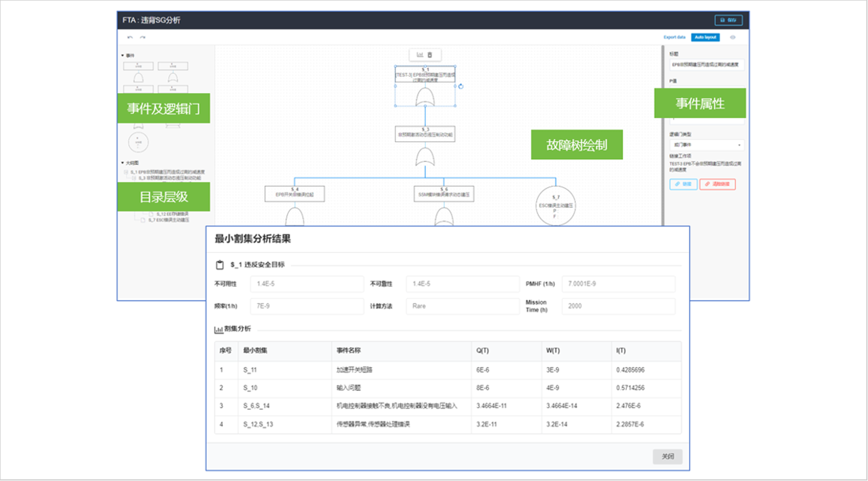The width and height of the screenshot is (868, 481).
Task: Select circular basic event shape in palette
Action: click(x=138, y=142)
